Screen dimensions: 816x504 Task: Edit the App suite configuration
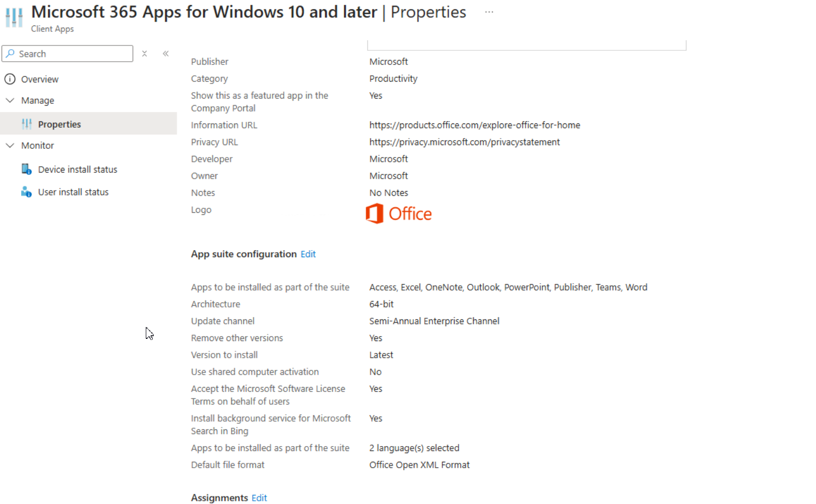pos(308,254)
